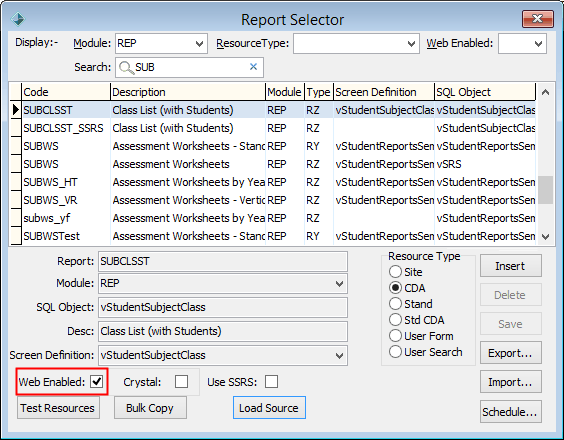This screenshot has width=564, height=440.
Task: Choose the Stand resource type radio
Action: [x=395, y=304]
